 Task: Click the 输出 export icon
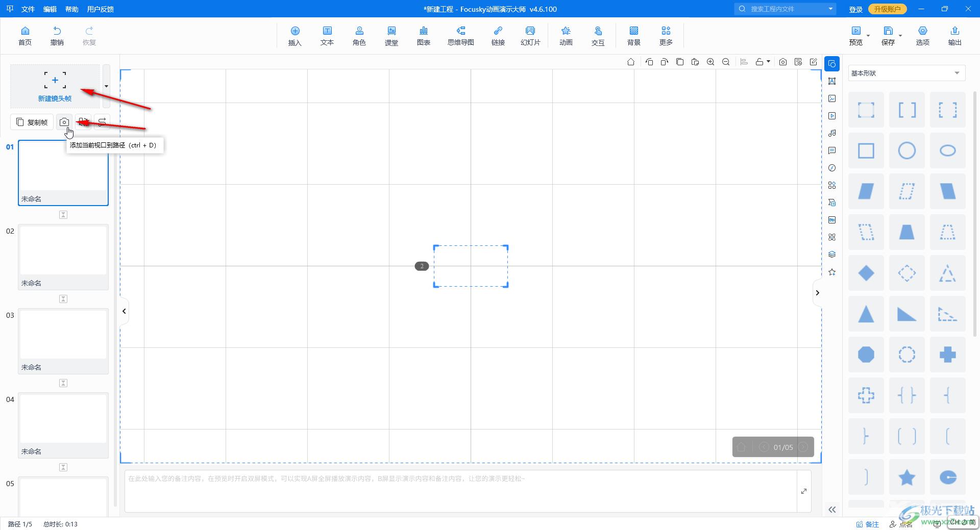[955, 36]
